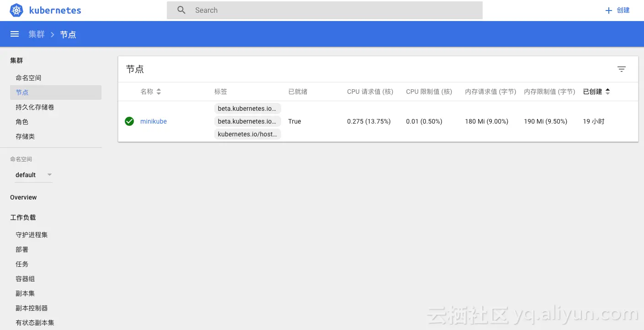Open the node list filter icon
The height and width of the screenshot is (330, 644).
tap(621, 69)
